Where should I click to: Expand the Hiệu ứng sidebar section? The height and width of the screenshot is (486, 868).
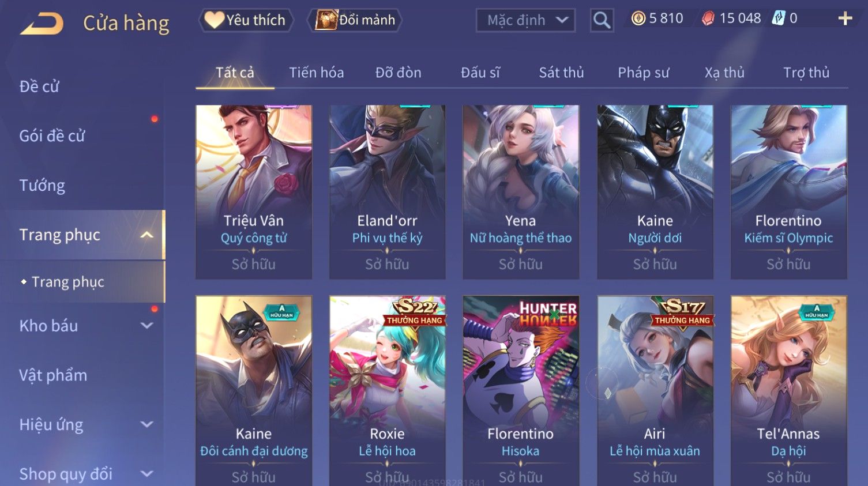pos(147,425)
